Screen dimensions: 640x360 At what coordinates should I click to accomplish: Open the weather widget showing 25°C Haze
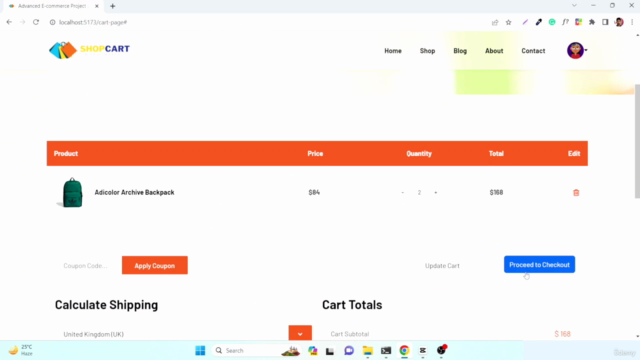coord(21,350)
